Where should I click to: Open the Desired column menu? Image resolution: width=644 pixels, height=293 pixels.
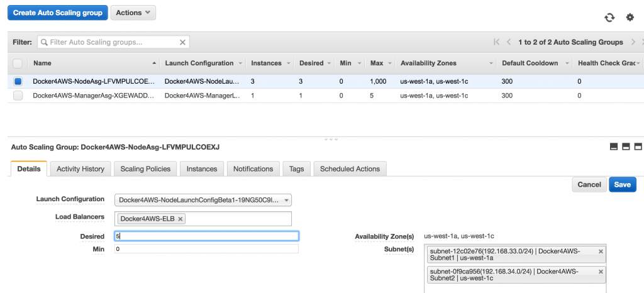click(x=328, y=64)
